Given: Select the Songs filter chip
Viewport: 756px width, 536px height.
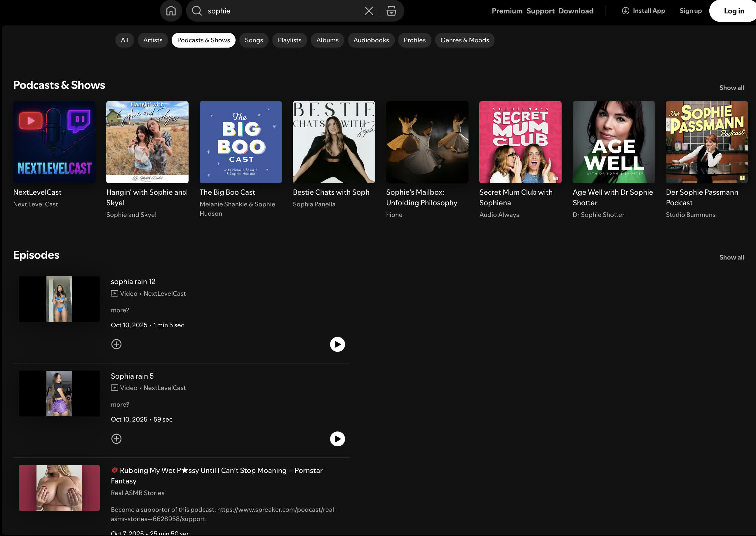Looking at the screenshot, I should click(x=253, y=40).
